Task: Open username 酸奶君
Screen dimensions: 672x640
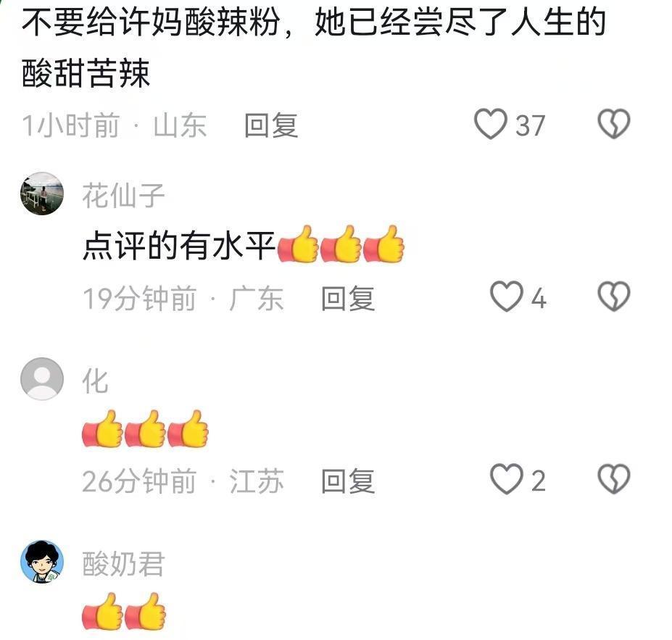Action: tap(123, 564)
